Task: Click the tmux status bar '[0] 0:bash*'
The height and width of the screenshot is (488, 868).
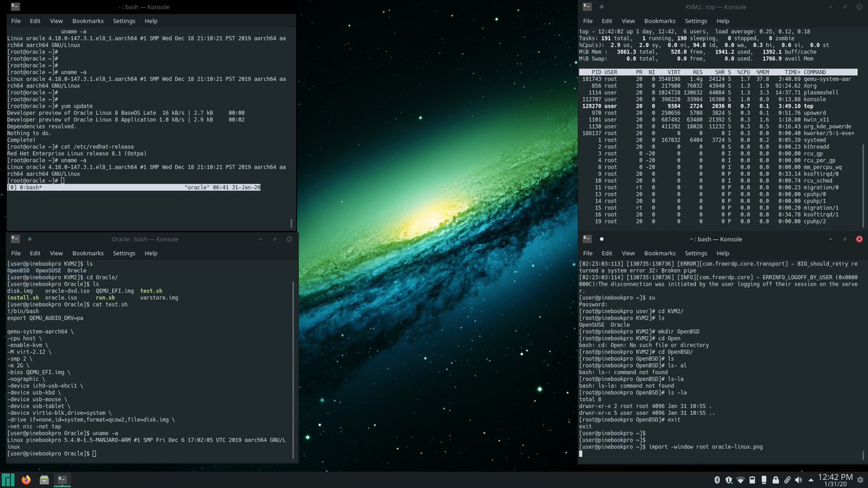Action: (x=134, y=187)
